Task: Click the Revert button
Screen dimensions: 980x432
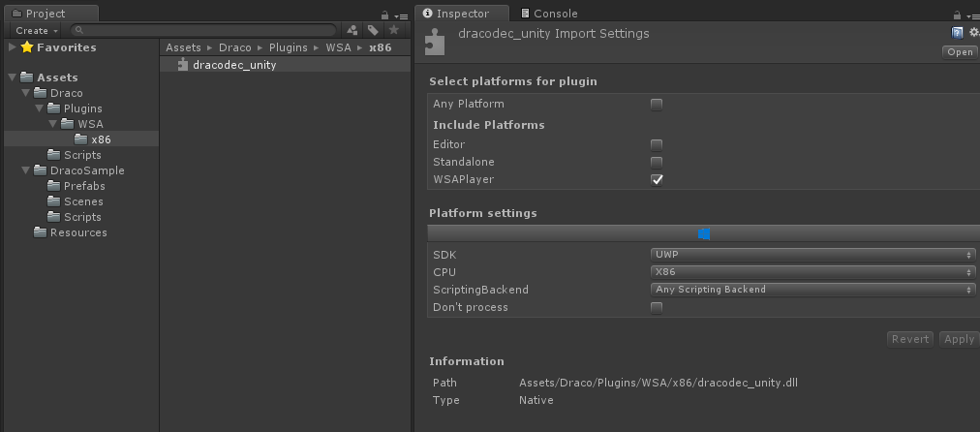Action: coord(910,339)
